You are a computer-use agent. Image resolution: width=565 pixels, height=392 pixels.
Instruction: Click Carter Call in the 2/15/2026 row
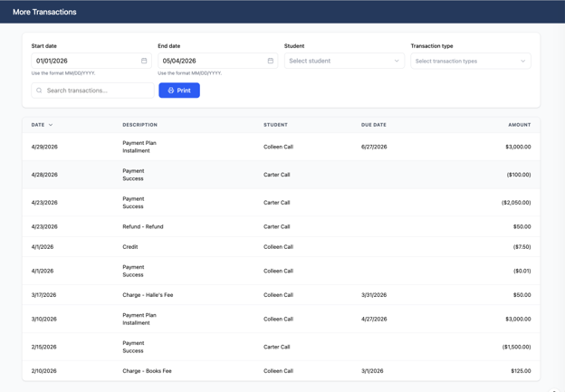click(277, 347)
